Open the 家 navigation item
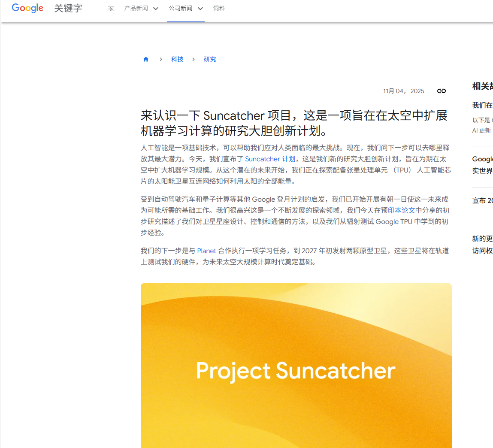 pos(111,9)
